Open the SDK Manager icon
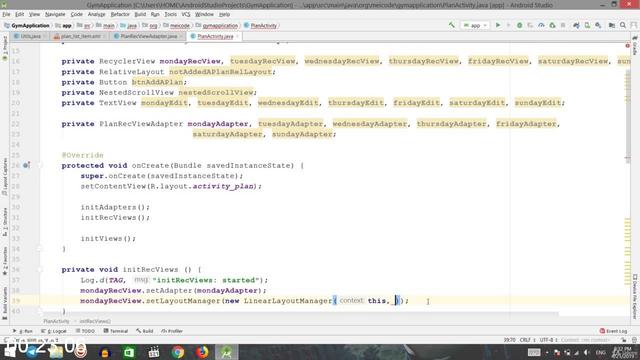This screenshot has height=360, width=640. (598, 25)
